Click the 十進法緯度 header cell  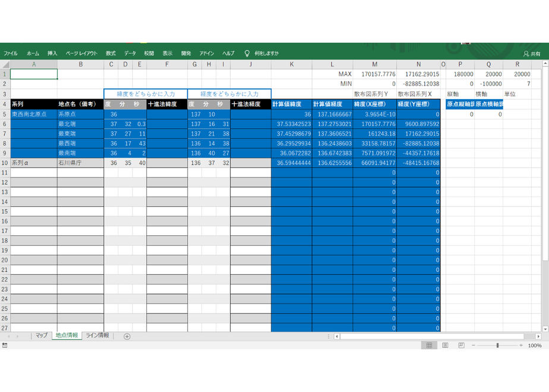click(167, 104)
